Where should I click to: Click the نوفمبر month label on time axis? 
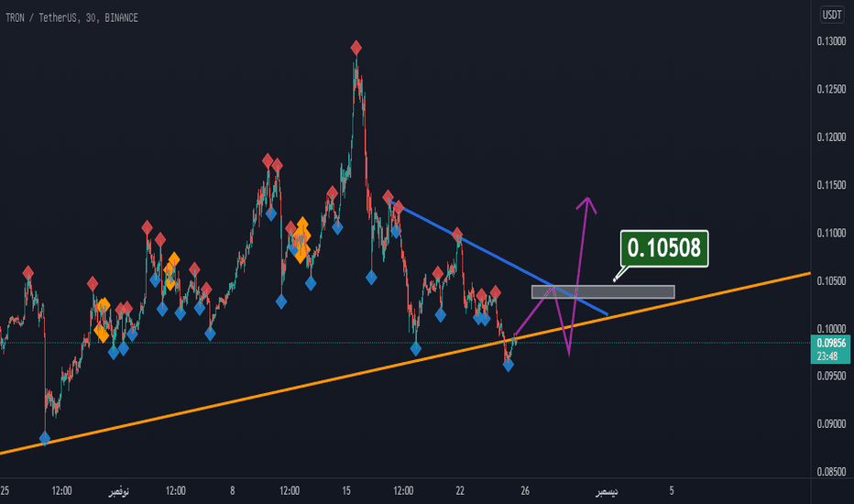(x=119, y=491)
